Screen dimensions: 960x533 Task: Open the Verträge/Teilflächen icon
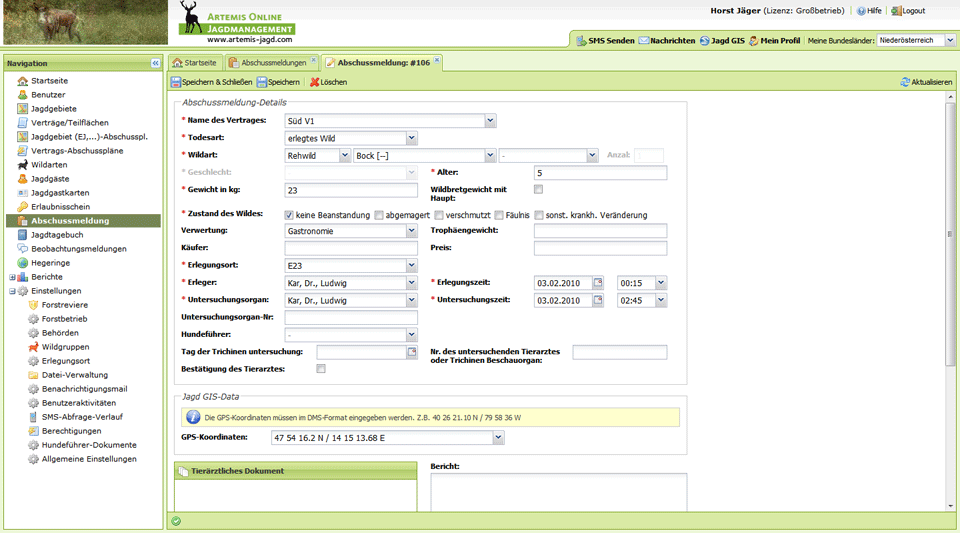[23, 122]
